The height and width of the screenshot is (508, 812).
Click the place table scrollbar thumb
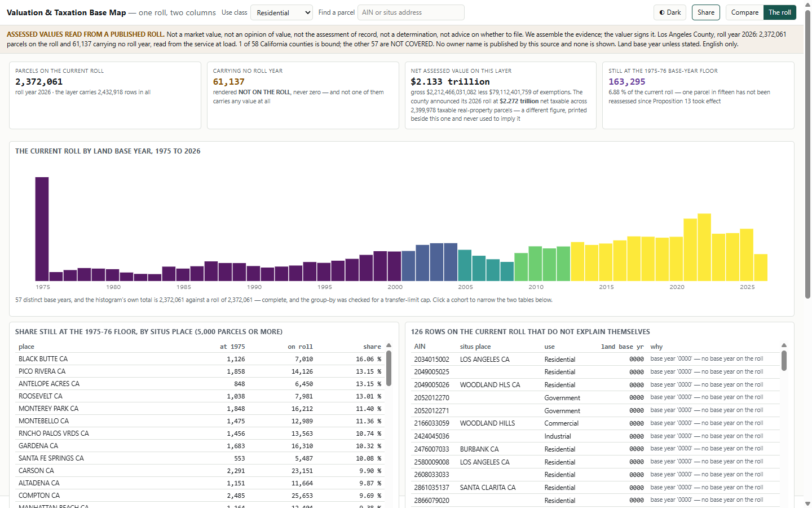pos(389,368)
